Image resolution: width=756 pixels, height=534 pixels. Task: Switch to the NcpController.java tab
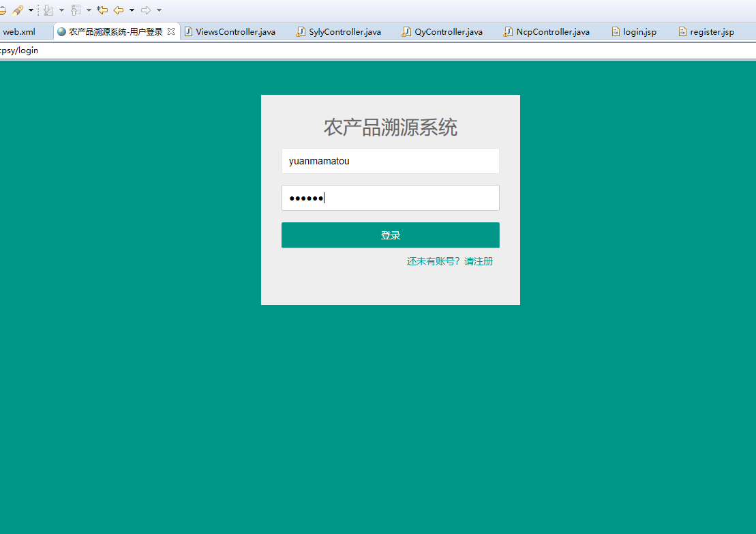552,31
